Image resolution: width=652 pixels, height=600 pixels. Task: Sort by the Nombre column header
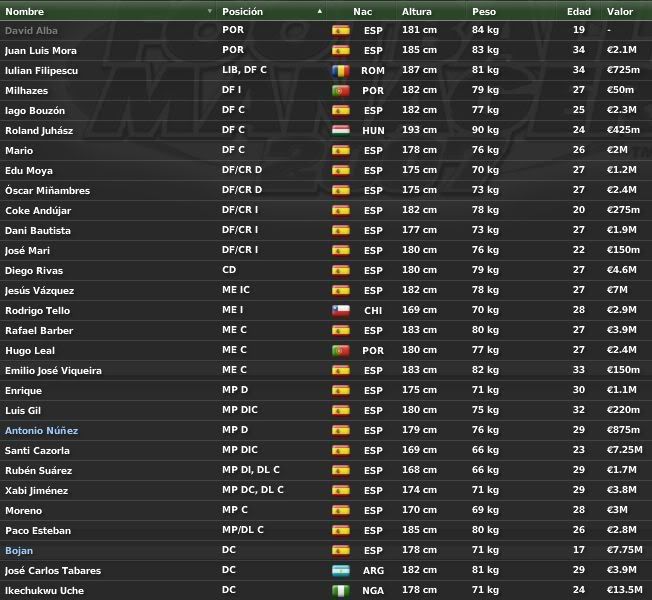(24, 12)
